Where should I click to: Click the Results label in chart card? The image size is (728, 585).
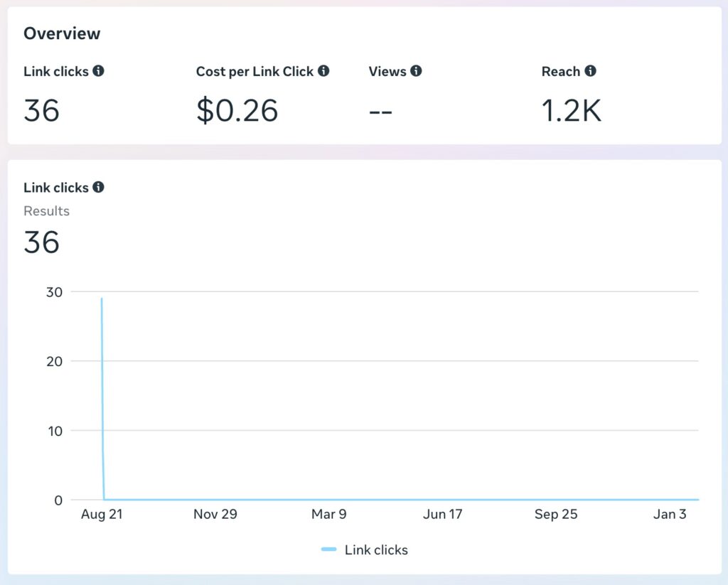click(46, 211)
